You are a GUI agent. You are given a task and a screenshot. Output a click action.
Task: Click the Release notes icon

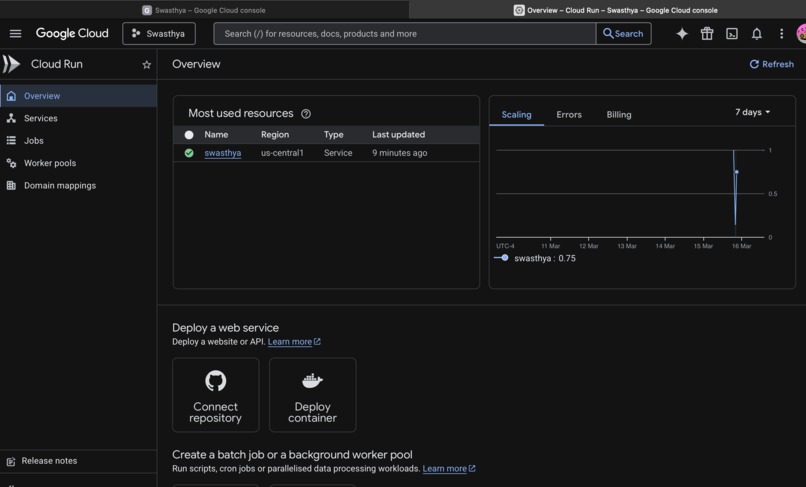[11, 461]
